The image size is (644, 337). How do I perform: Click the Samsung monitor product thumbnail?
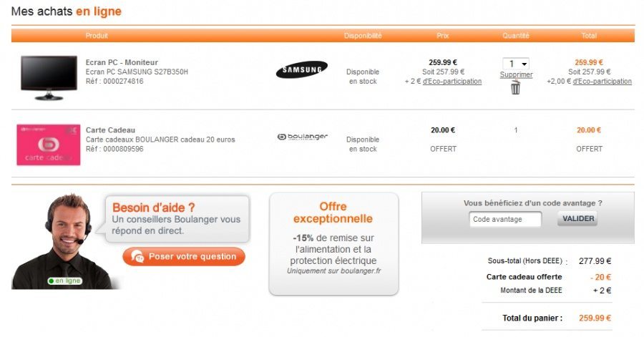(x=48, y=77)
